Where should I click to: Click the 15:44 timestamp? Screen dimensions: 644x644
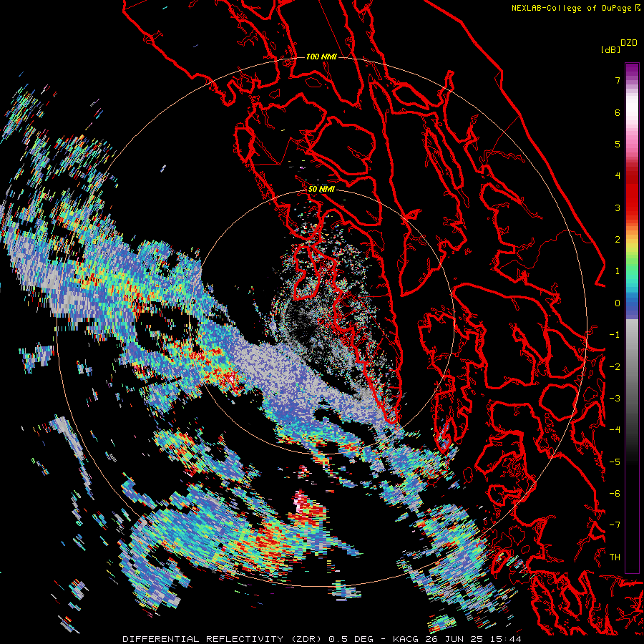507,639
